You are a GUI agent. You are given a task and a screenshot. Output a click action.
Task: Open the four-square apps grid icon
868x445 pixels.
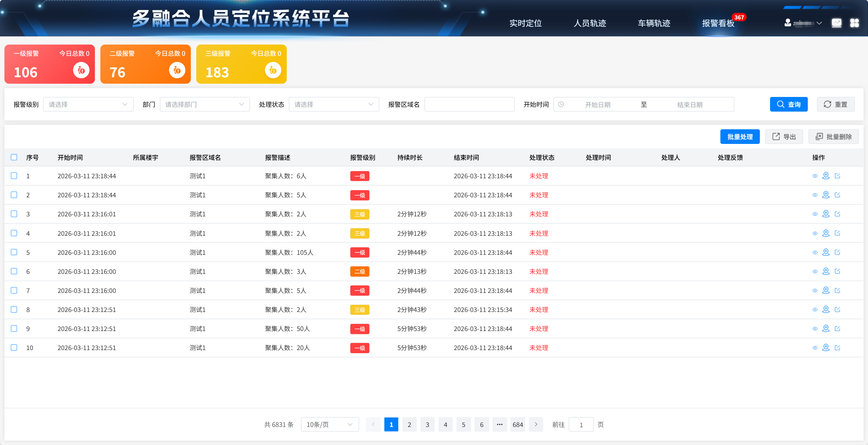[x=854, y=23]
